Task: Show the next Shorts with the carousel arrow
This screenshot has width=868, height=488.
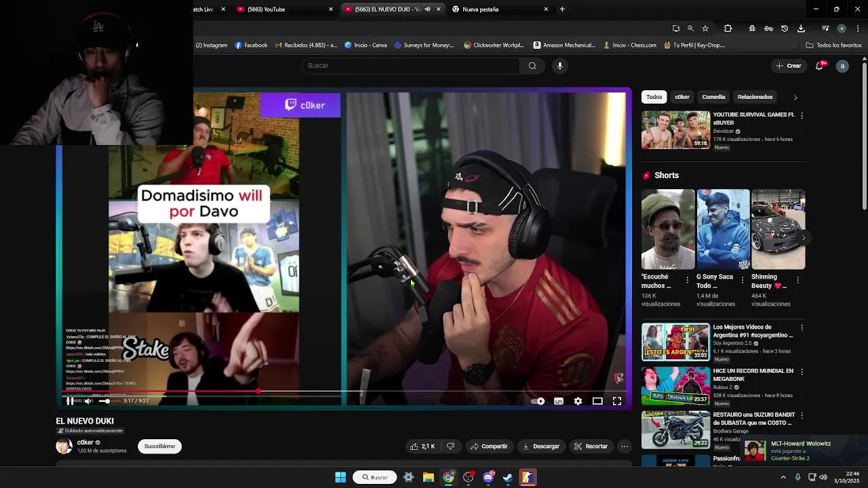Action: point(804,238)
